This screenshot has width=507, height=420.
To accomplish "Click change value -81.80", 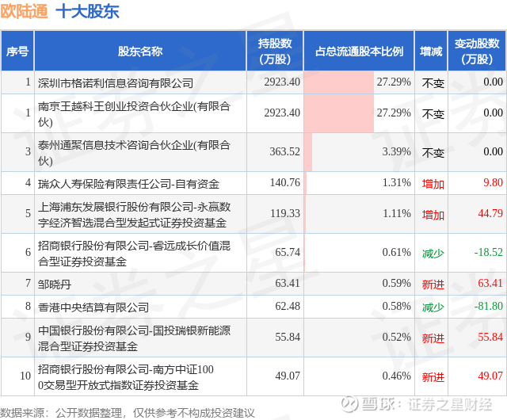I will point(489,306).
